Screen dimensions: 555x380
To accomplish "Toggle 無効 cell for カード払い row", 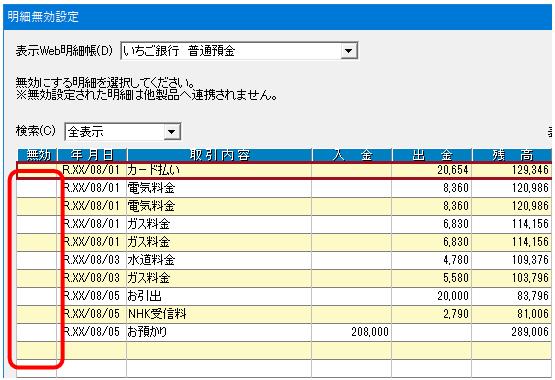I will tap(37, 170).
